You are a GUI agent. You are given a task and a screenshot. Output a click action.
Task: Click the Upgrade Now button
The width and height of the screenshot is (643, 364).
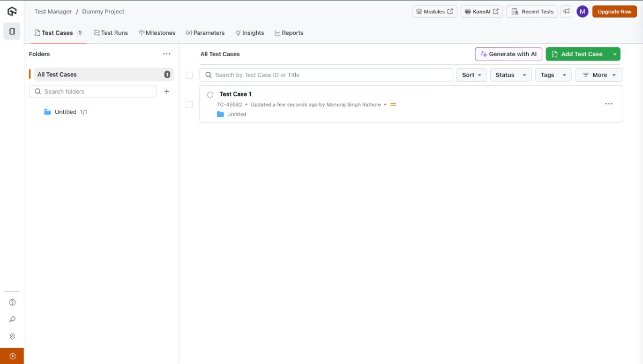(x=614, y=12)
